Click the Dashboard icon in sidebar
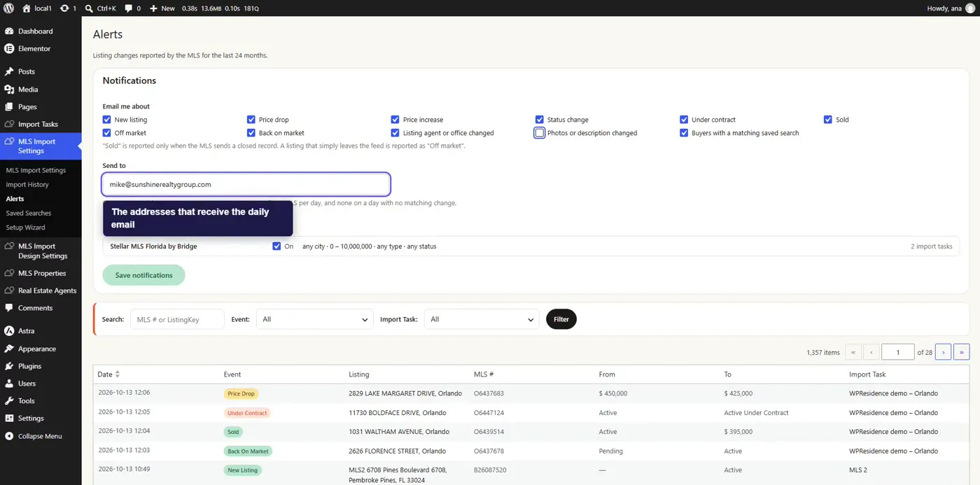The width and height of the screenshot is (980, 485). click(x=9, y=31)
